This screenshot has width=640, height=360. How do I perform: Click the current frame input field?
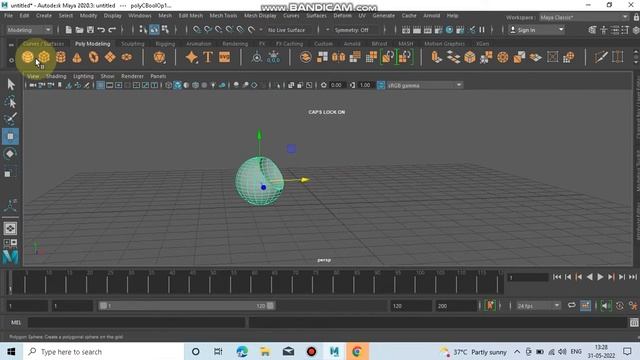(528, 278)
